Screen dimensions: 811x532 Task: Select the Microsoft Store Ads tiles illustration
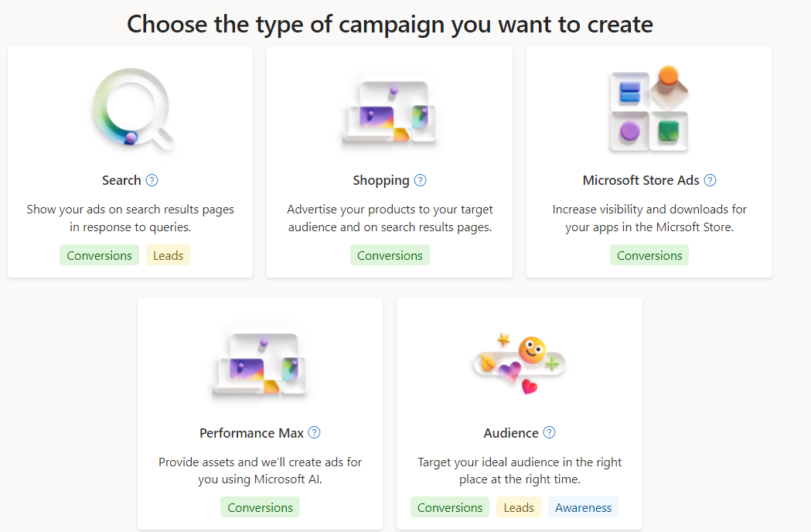coord(649,109)
